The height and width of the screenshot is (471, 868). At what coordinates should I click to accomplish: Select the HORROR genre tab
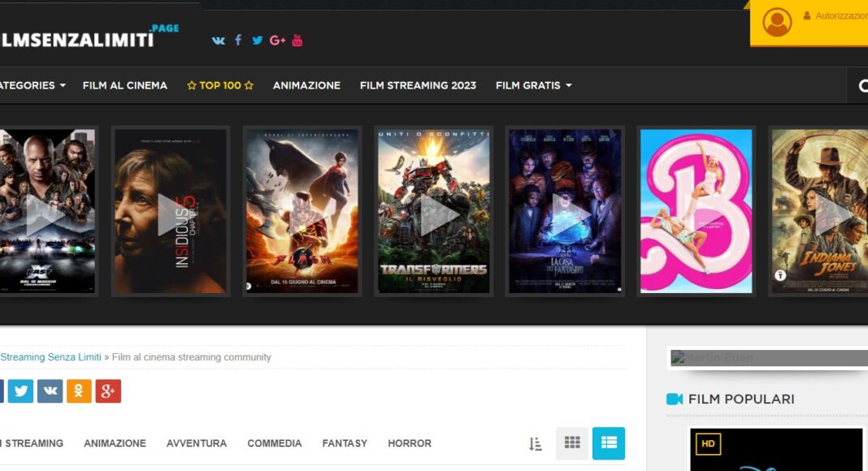(410, 443)
